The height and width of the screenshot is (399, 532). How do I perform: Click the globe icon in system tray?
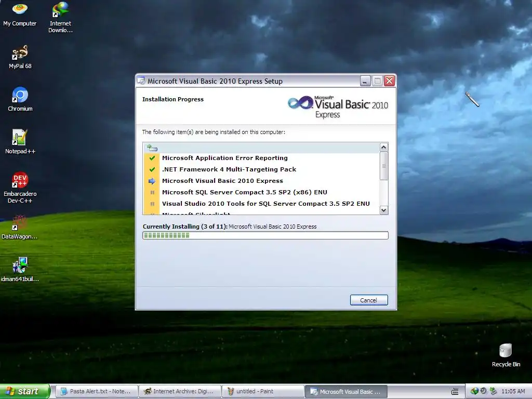coord(474,391)
